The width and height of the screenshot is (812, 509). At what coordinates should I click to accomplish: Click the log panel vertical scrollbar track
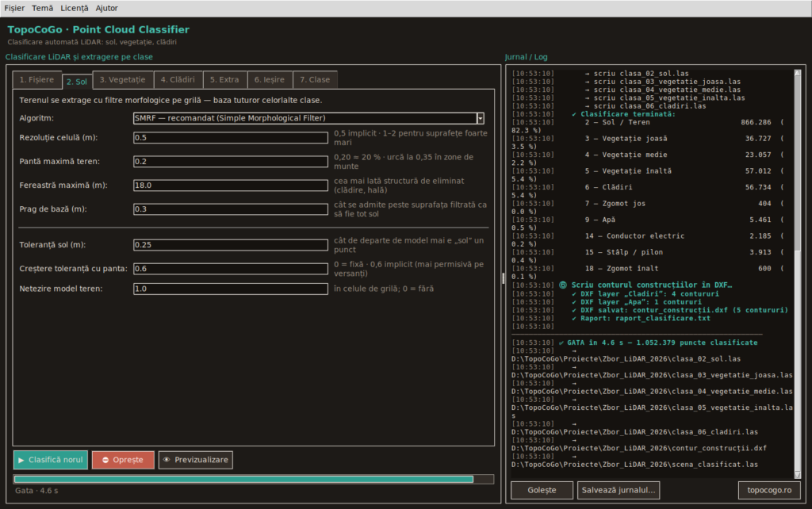point(798,274)
